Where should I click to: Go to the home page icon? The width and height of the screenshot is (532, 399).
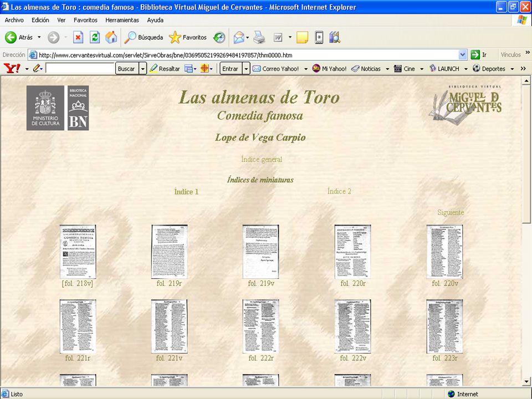pos(111,37)
